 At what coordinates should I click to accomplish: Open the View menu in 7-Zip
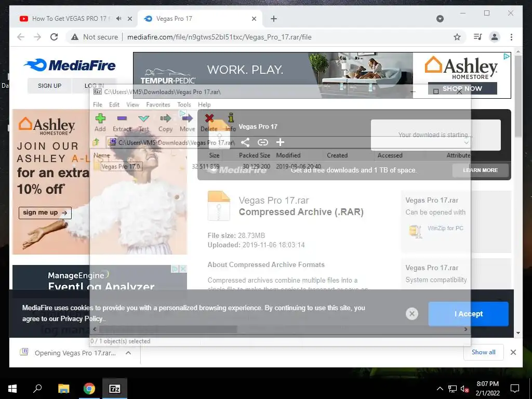pos(132,104)
